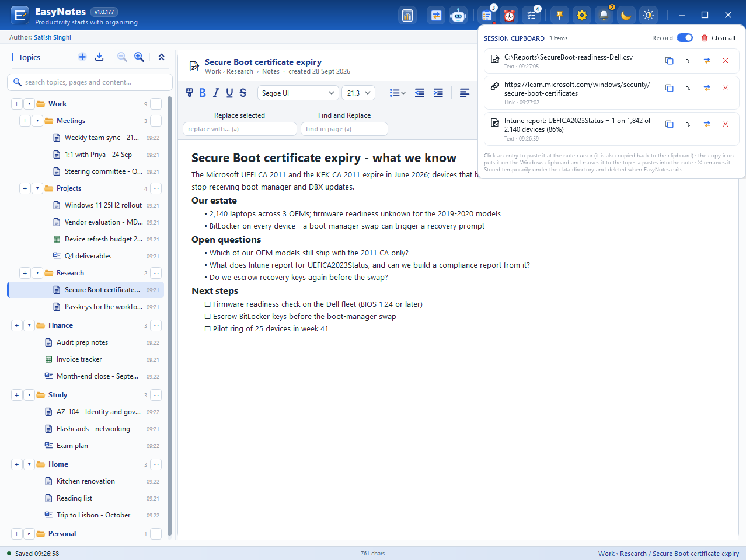
Task: Check the Firmware readiness check checkbox
Action: (x=207, y=304)
